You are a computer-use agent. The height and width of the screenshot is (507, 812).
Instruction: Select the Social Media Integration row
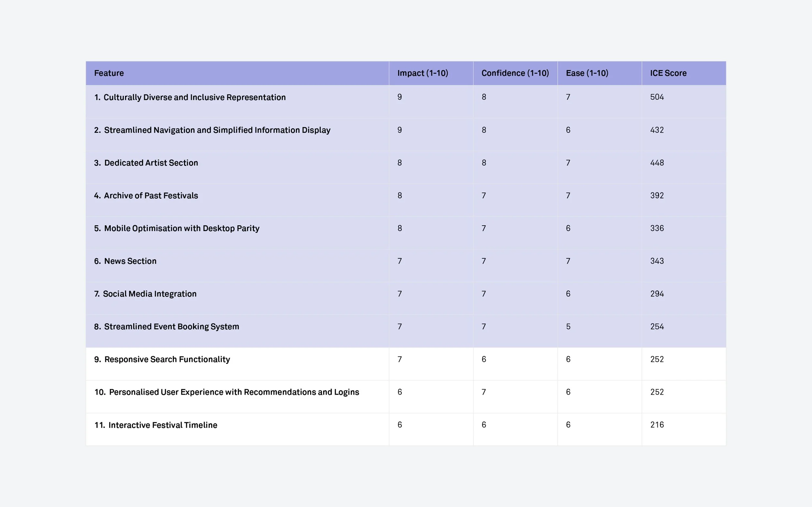[x=149, y=294]
